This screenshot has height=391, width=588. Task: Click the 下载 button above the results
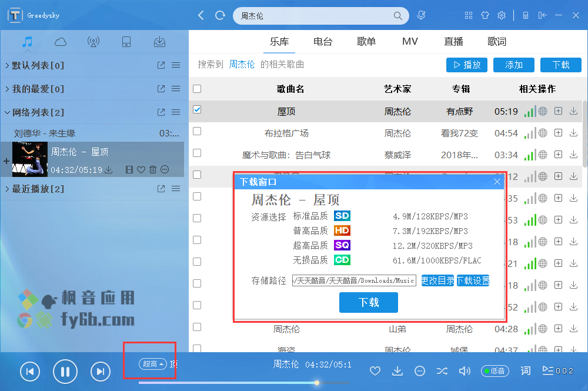click(561, 65)
